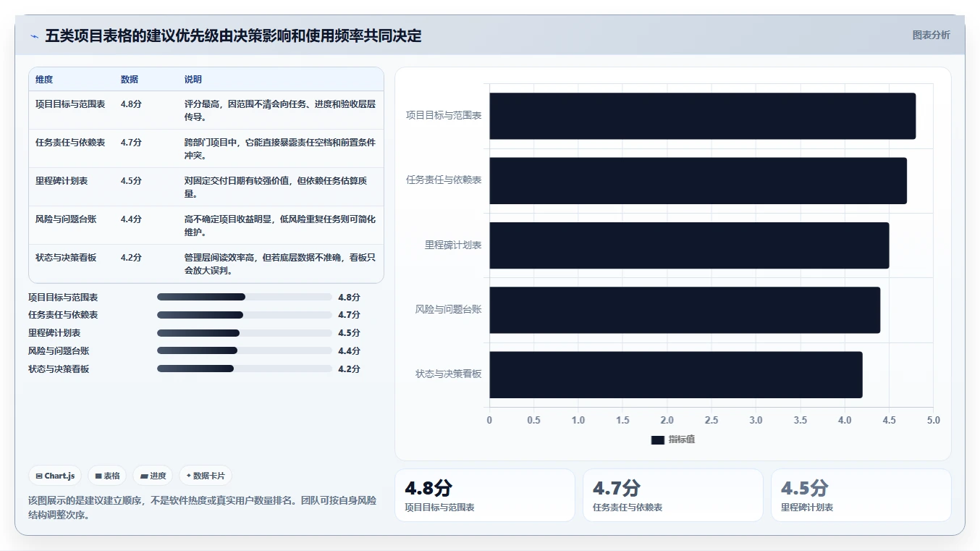Image resolution: width=980 pixels, height=551 pixels.
Task: Click the 风险与问题台账 bar in the chart
Action: pyautogui.click(x=685, y=310)
